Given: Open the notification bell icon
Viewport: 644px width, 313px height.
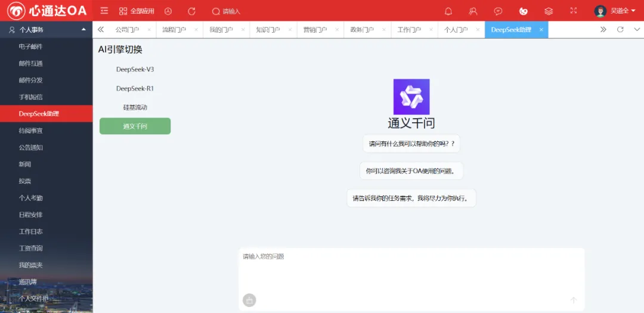Looking at the screenshot, I should [448, 11].
